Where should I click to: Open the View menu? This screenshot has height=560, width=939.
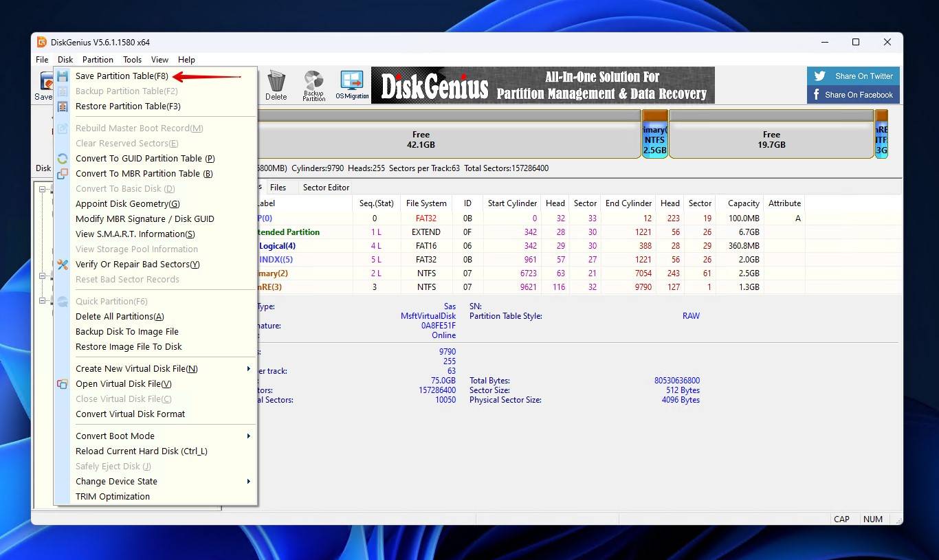[159, 60]
